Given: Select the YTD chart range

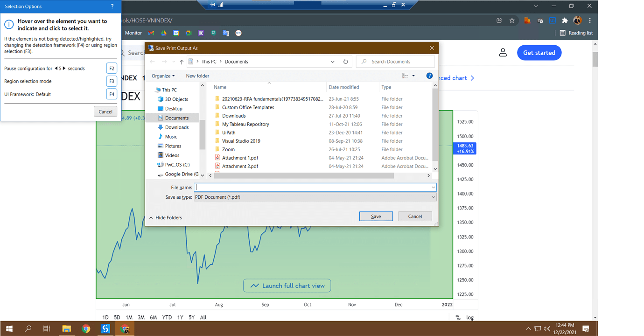Looking at the screenshot, I should (167, 317).
